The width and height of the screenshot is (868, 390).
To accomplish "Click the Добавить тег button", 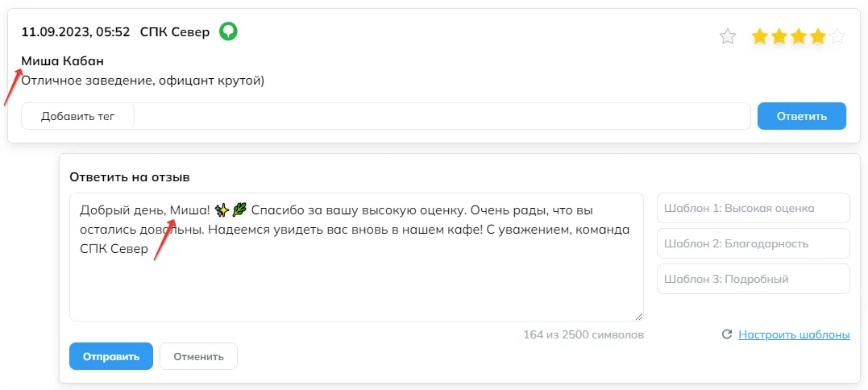I will [x=78, y=116].
